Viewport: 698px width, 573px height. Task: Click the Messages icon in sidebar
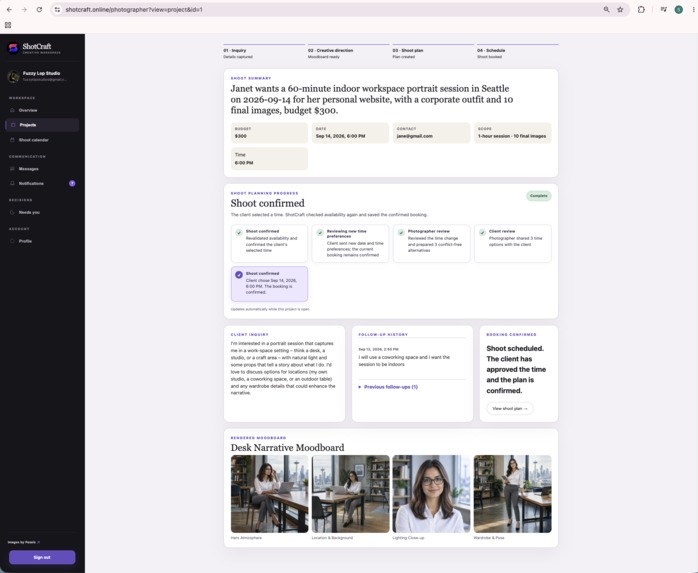[x=12, y=169]
